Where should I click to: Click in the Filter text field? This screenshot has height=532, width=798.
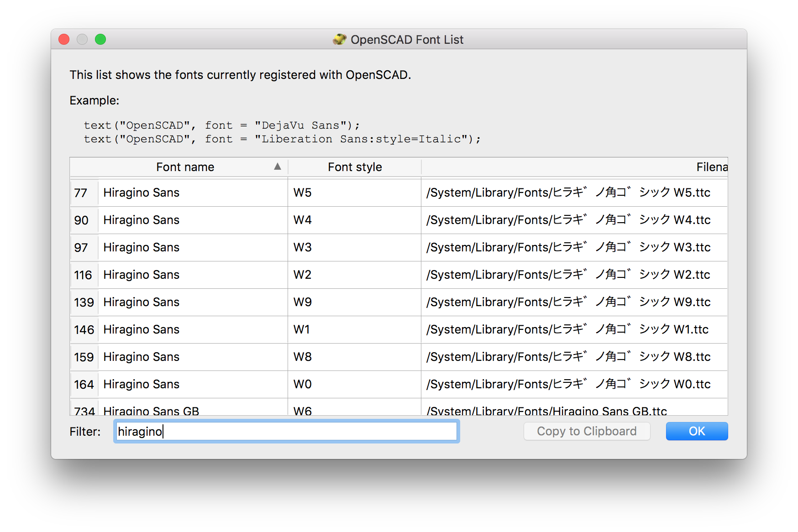point(286,431)
